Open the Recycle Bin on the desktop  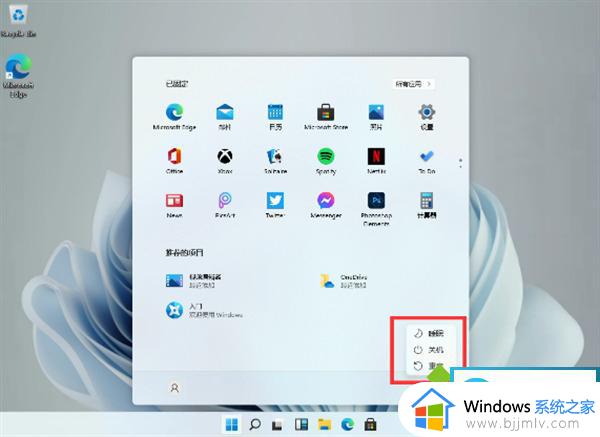pos(18,22)
